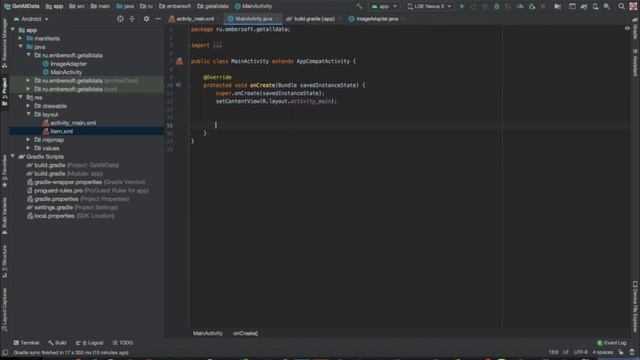Open the Favorites side tab
Screen dimensions: 640x360
pos(4,171)
